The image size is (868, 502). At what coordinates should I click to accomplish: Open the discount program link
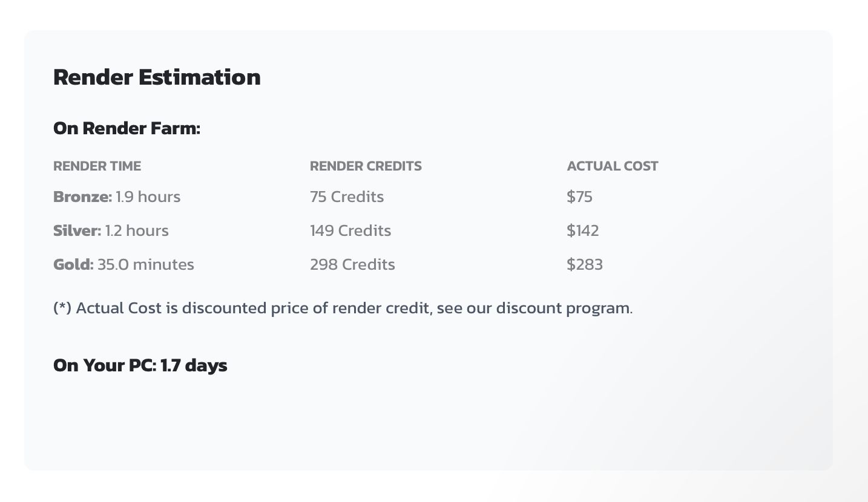(563, 308)
